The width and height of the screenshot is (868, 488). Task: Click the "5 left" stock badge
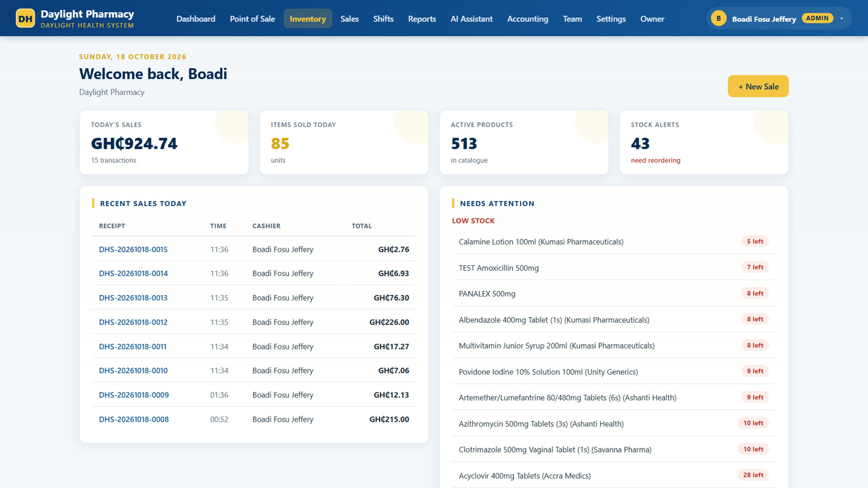[755, 241]
